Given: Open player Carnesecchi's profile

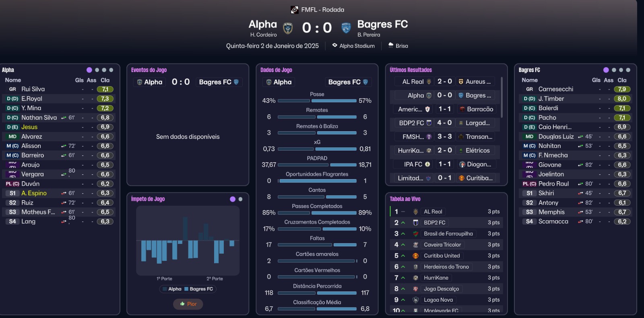Looking at the screenshot, I should [x=555, y=89].
